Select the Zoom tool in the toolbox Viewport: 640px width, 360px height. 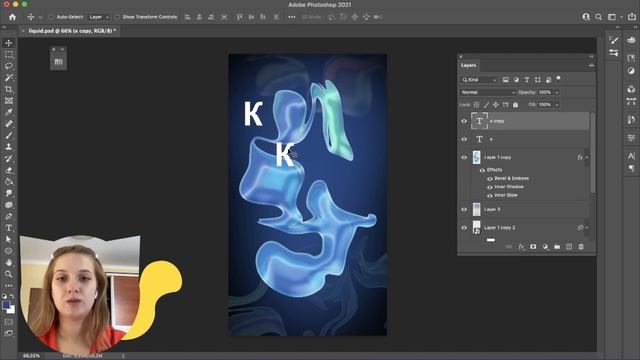(x=9, y=274)
